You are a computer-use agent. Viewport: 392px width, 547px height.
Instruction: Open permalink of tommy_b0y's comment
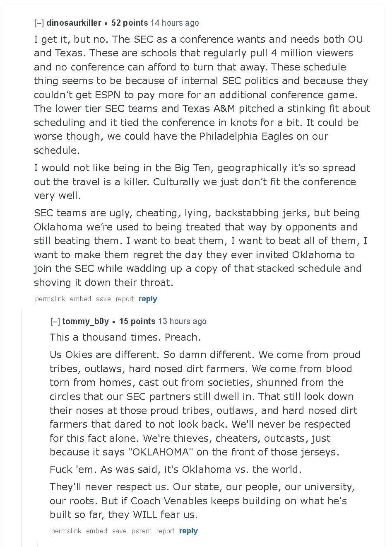pos(66,531)
